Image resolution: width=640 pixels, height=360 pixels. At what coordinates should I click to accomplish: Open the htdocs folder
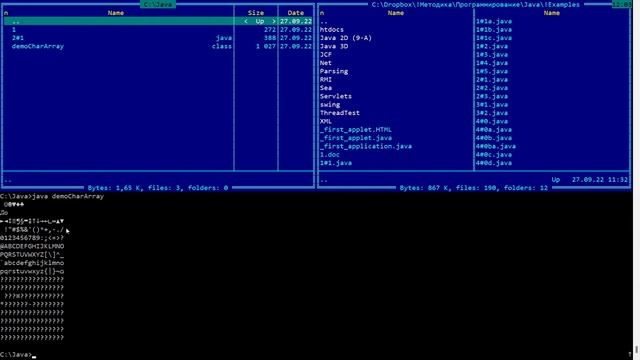pyautogui.click(x=331, y=30)
